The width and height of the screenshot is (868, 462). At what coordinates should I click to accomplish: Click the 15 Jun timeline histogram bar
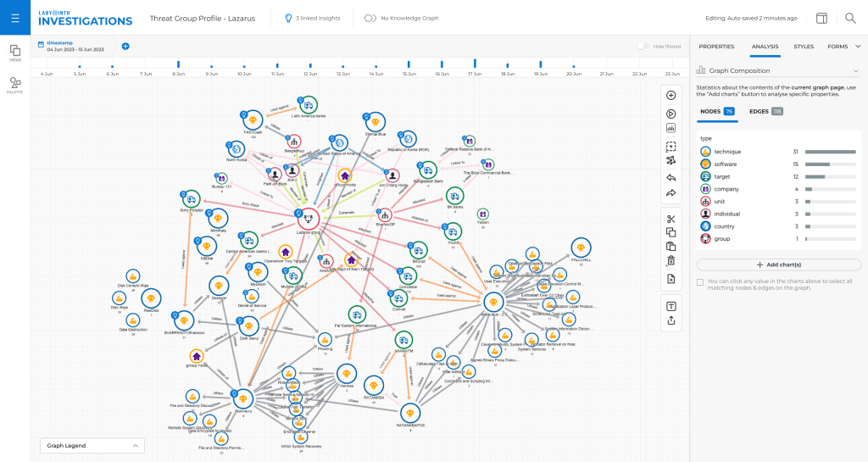409,64
